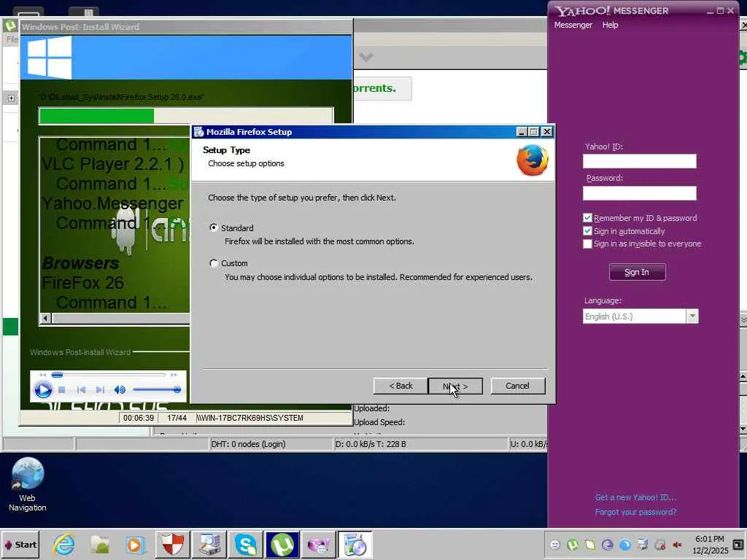
Task: Click the Firefox logo in the setup header
Action: tap(532, 160)
